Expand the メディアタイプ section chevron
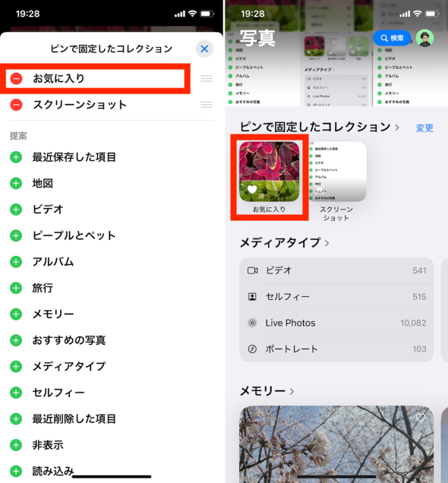 click(x=327, y=243)
